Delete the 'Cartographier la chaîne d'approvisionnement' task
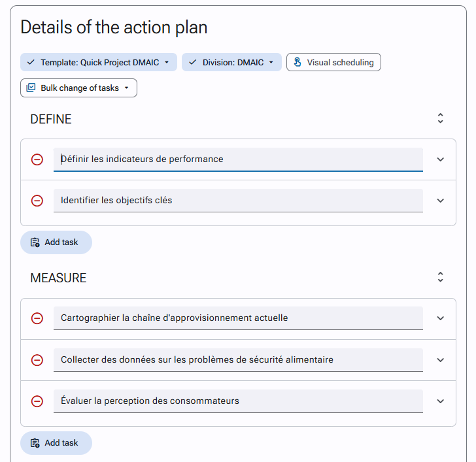 coord(37,318)
